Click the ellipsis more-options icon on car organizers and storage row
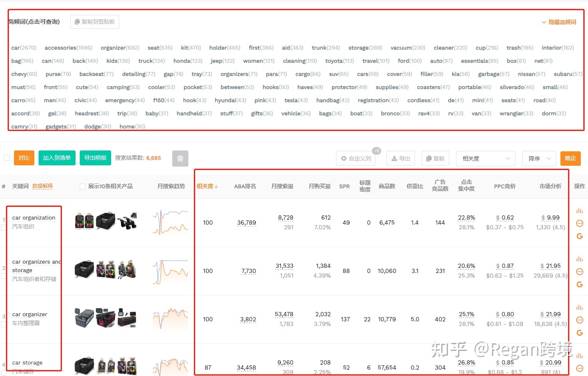The image size is (588, 376). coord(579,271)
